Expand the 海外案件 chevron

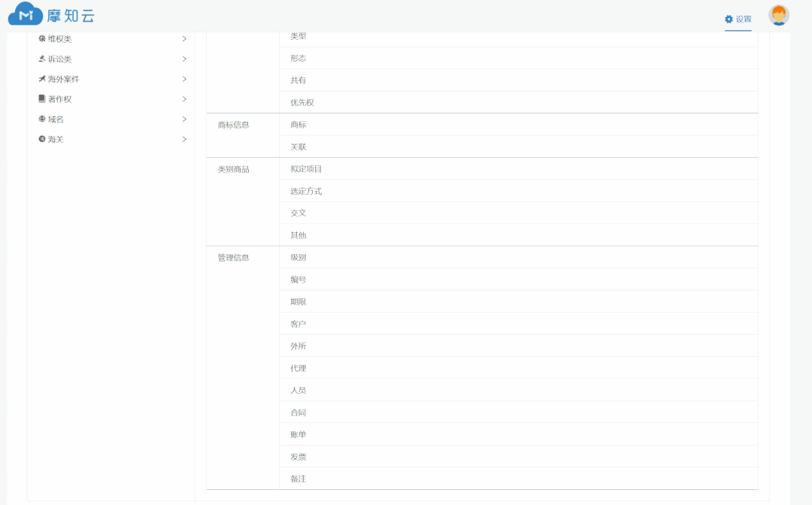point(184,79)
